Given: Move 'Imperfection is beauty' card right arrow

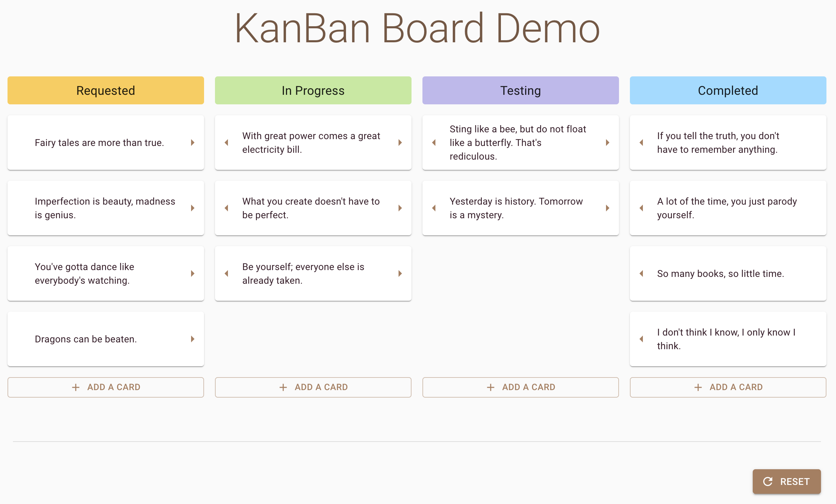Looking at the screenshot, I should click(193, 208).
